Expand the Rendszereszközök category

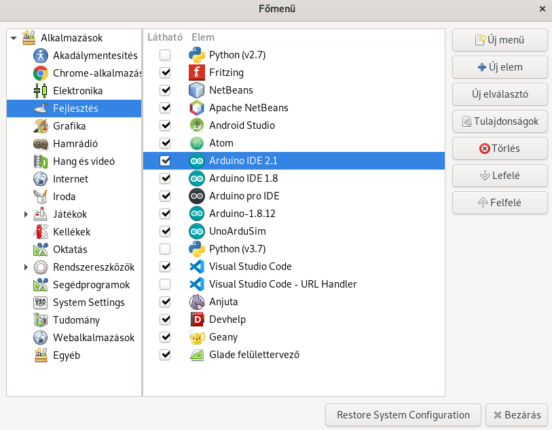click(26, 267)
